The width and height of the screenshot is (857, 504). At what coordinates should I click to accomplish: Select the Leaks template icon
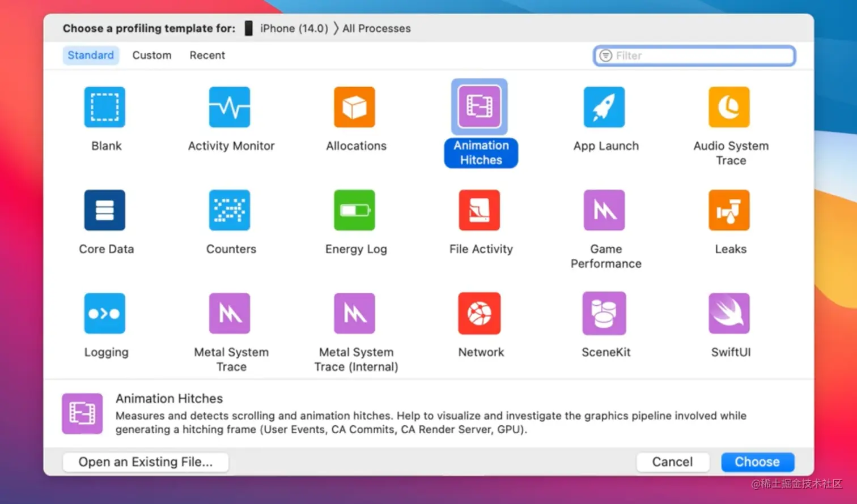click(x=729, y=210)
